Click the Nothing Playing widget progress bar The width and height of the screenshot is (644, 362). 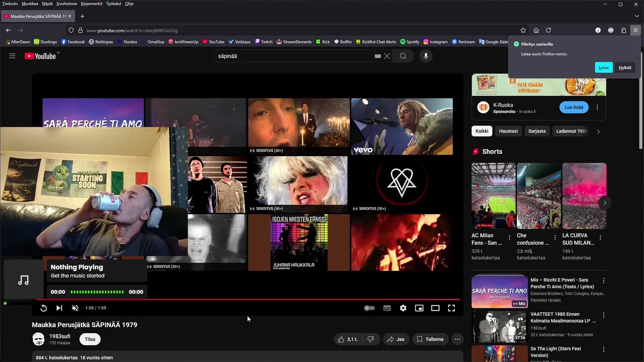[x=97, y=292]
